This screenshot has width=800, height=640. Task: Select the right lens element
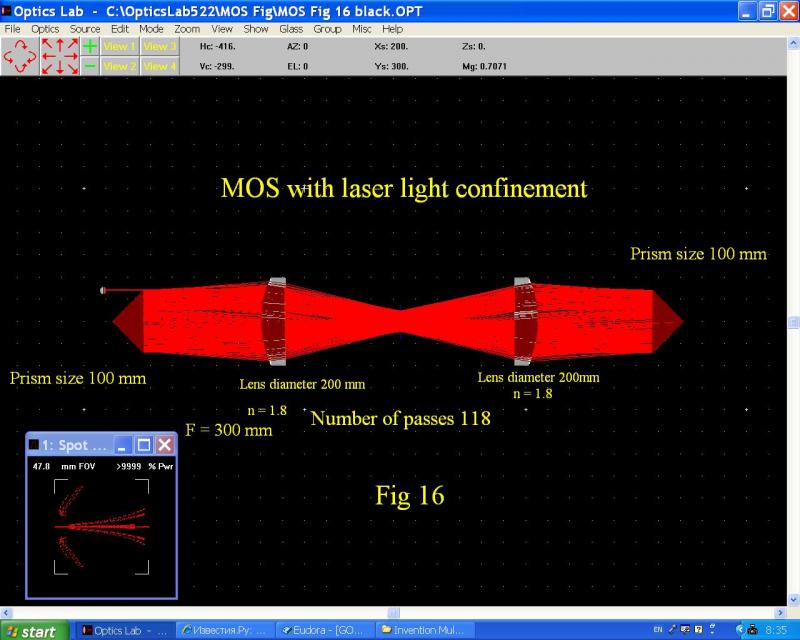pos(527,320)
